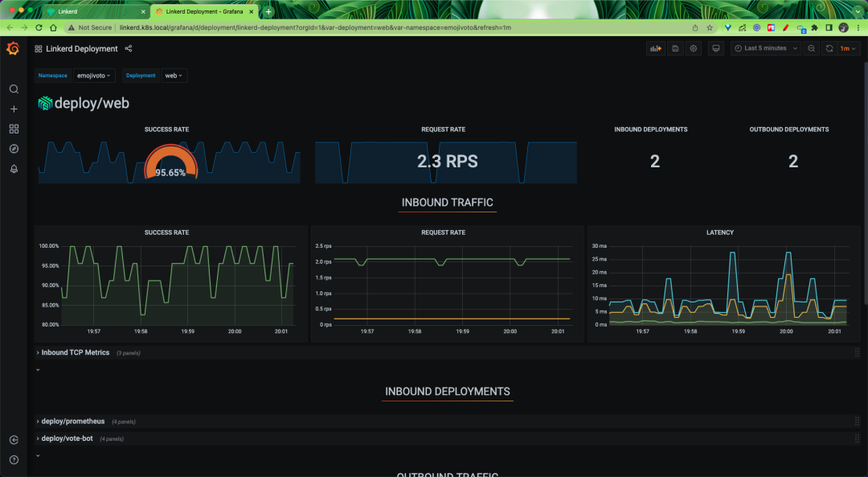The height and width of the screenshot is (477, 868).
Task: Collapse the row below deploy/vote-bot
Action: [x=38, y=456]
